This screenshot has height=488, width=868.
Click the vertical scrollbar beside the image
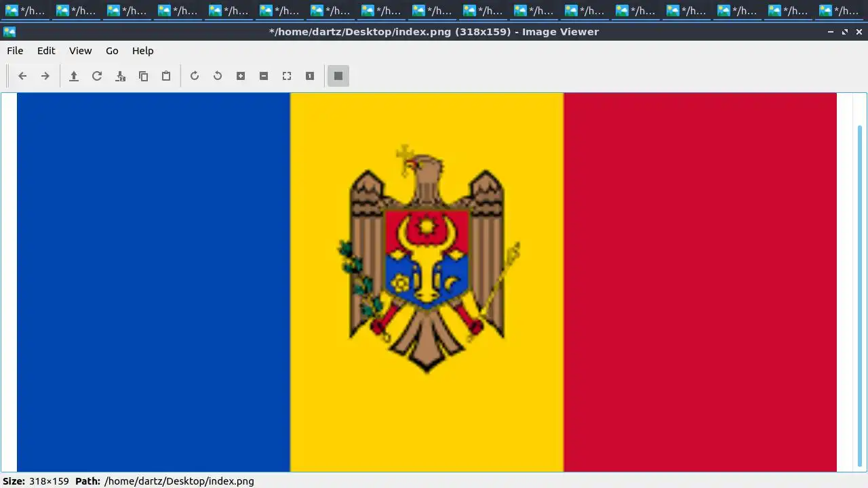[x=861, y=296]
